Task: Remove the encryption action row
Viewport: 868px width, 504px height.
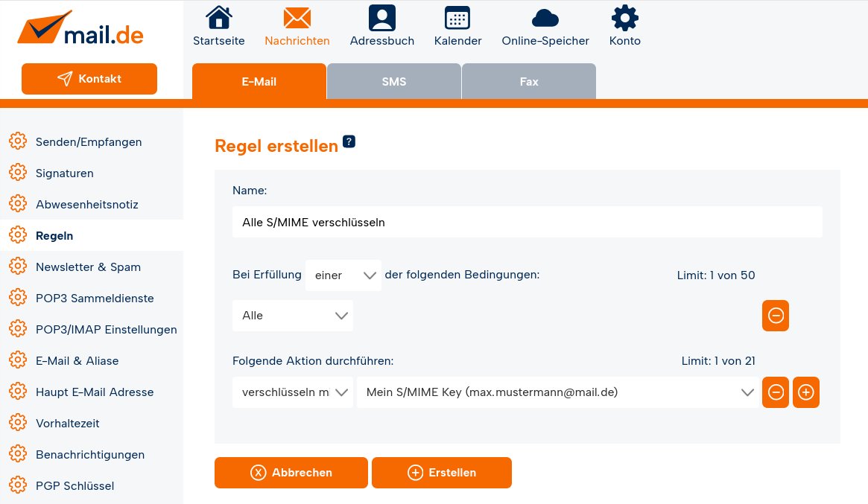Action: click(x=775, y=392)
